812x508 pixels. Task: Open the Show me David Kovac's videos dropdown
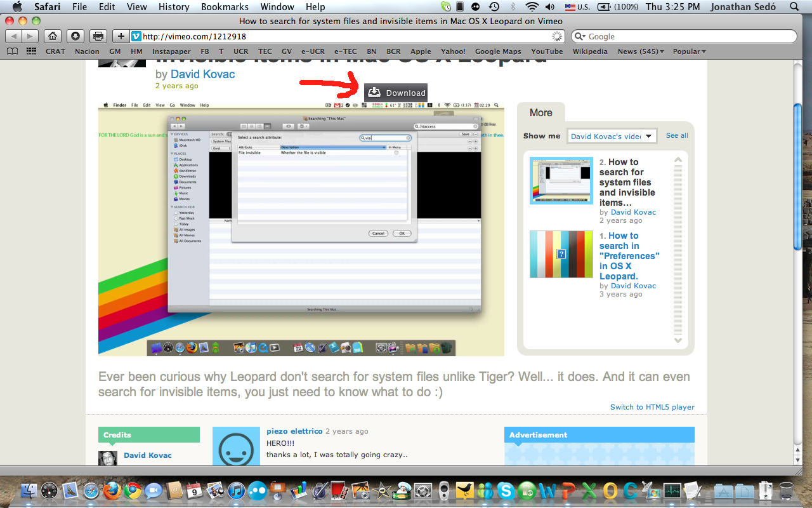point(612,136)
